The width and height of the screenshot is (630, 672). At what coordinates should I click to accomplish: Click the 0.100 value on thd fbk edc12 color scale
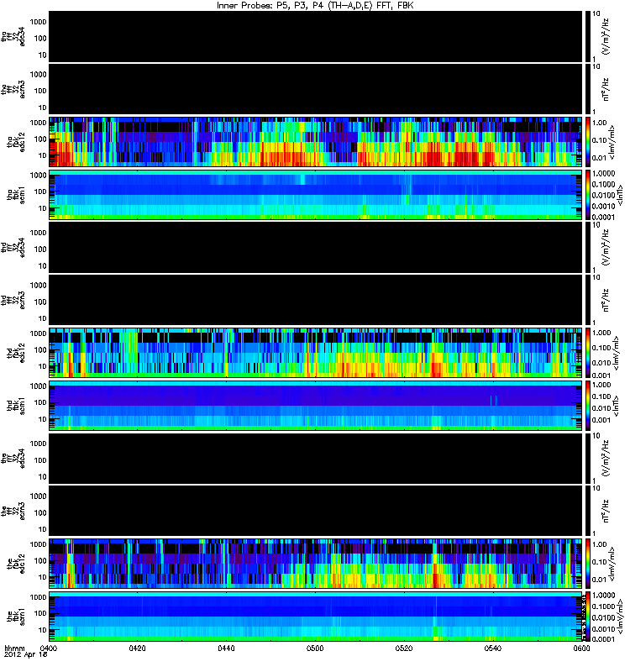pyautogui.click(x=601, y=348)
